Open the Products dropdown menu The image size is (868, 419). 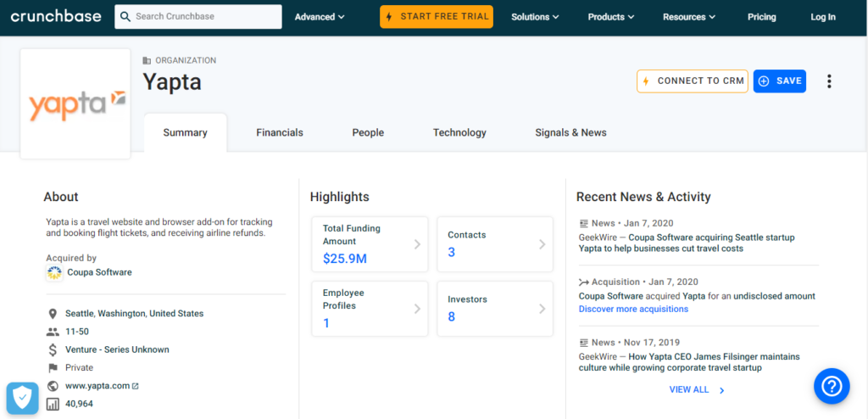tap(611, 17)
